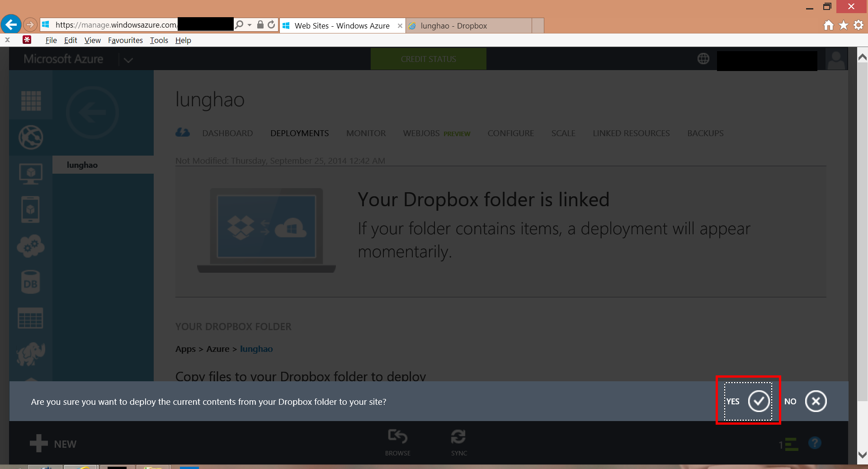Click the red toolbar extension icon
868x469 pixels.
(x=27, y=40)
